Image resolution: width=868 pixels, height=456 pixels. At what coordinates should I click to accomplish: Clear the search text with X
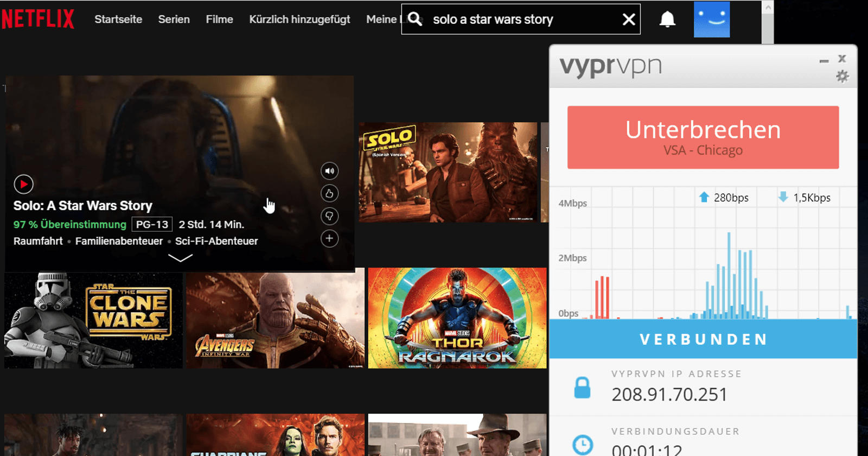(x=629, y=20)
